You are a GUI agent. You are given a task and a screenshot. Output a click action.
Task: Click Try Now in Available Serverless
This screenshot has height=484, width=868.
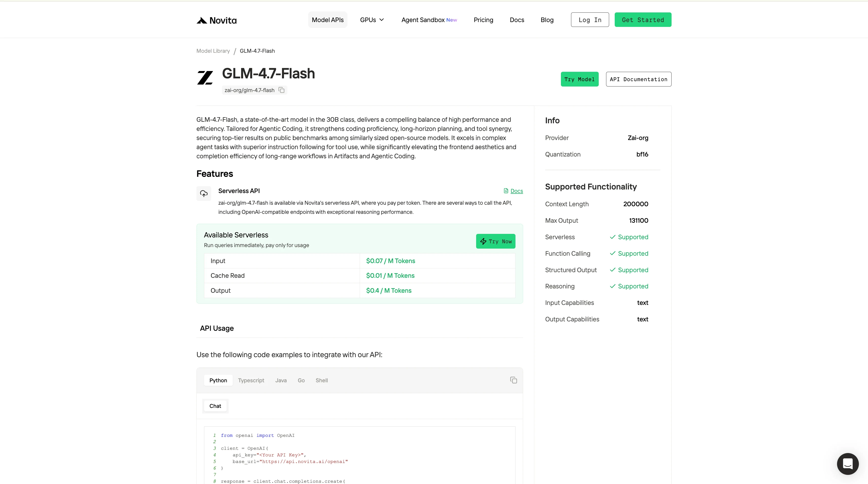click(x=495, y=241)
